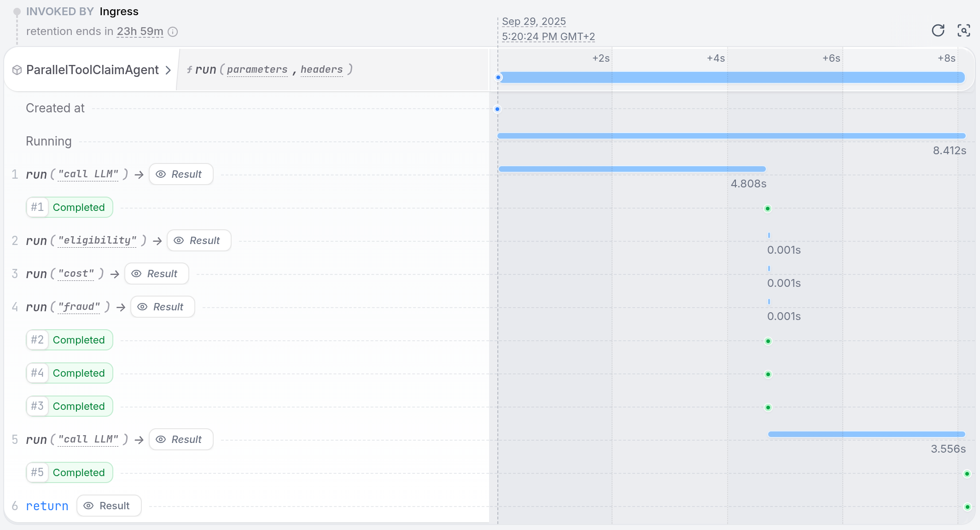Click the eye icon for eligibility Result
The height and width of the screenshot is (530, 980).
pyautogui.click(x=179, y=240)
